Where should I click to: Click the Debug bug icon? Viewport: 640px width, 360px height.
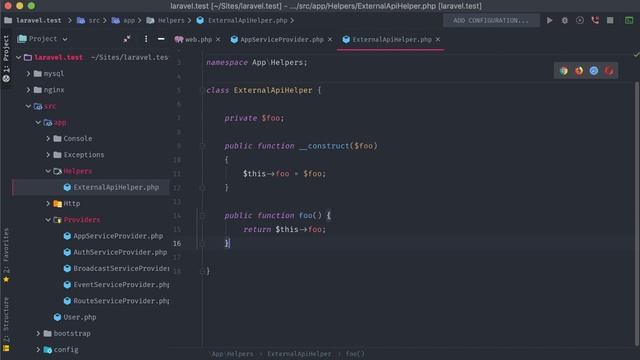(x=564, y=20)
